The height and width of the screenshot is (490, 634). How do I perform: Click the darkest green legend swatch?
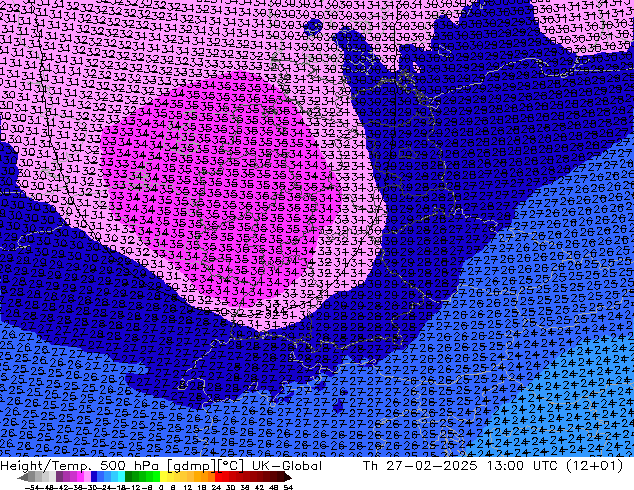(128, 477)
